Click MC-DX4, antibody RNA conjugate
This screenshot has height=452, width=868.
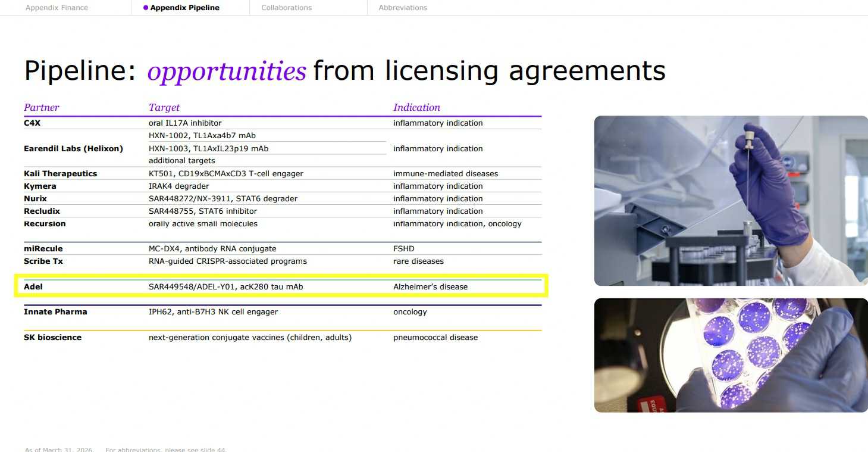(212, 248)
